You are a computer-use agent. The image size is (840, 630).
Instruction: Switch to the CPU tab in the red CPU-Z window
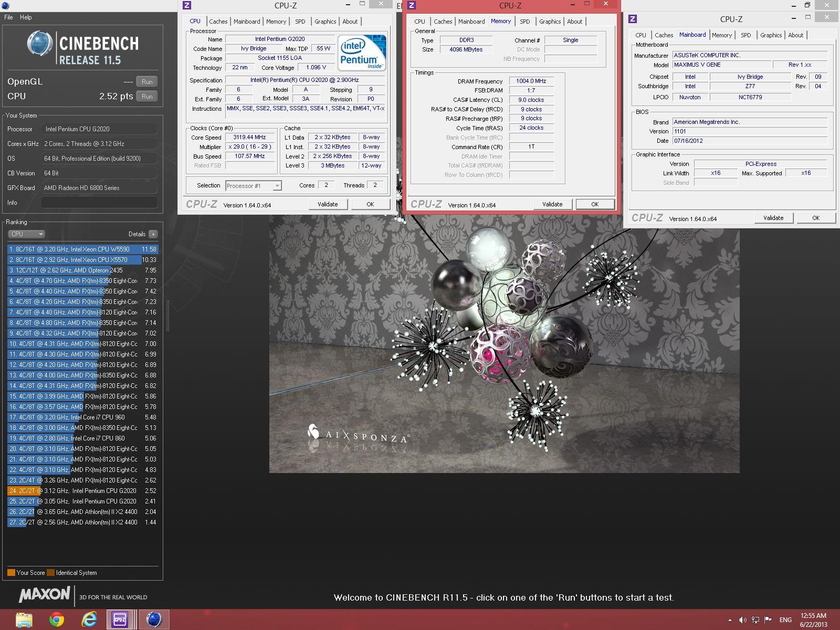pyautogui.click(x=419, y=22)
